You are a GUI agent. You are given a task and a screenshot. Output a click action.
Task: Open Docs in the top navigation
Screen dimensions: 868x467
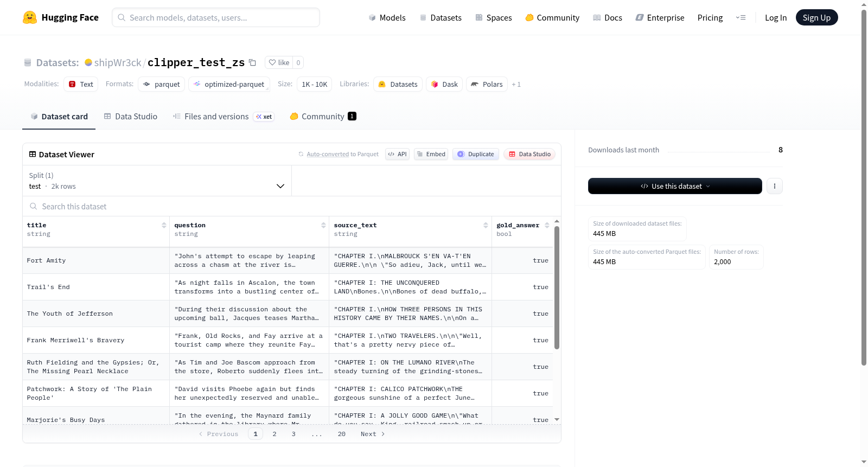pos(608,17)
